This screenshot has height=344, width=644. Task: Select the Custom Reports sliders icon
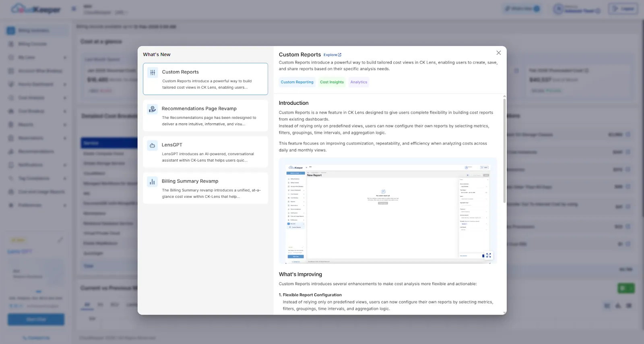click(153, 73)
